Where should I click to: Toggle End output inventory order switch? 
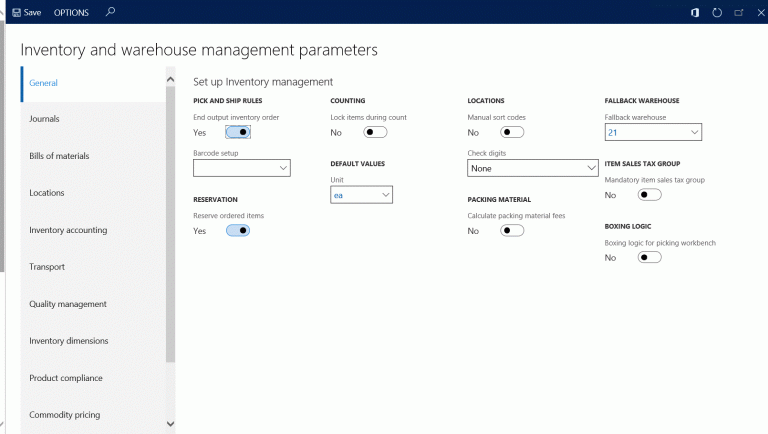pos(238,132)
